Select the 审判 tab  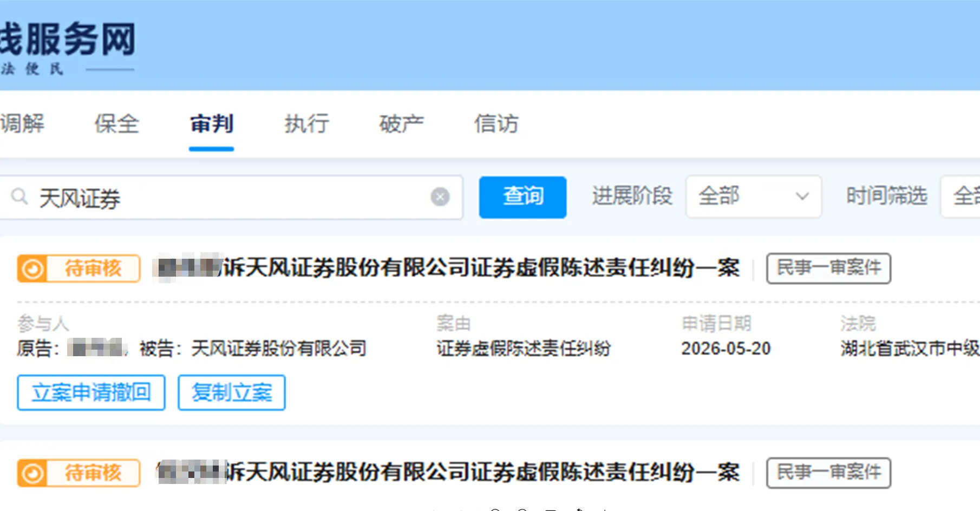(212, 124)
